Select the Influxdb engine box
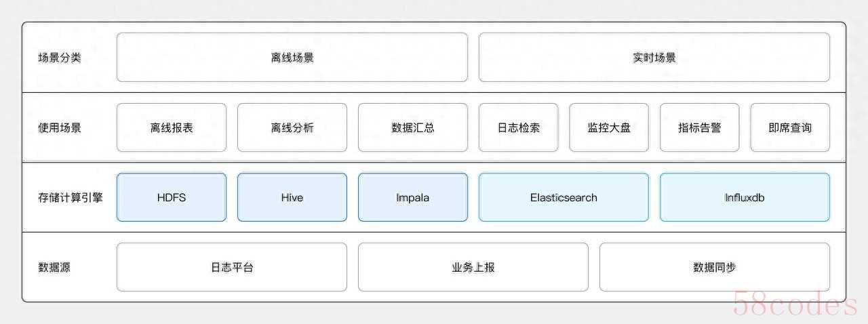The width and height of the screenshot is (868, 324). pos(745,197)
